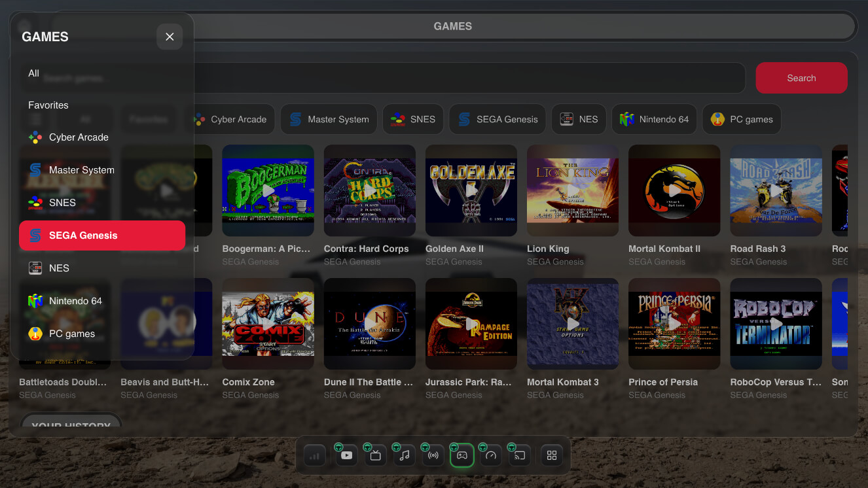868x488 pixels.
Task: Open the speedometer icon in dock
Action: click(x=491, y=455)
